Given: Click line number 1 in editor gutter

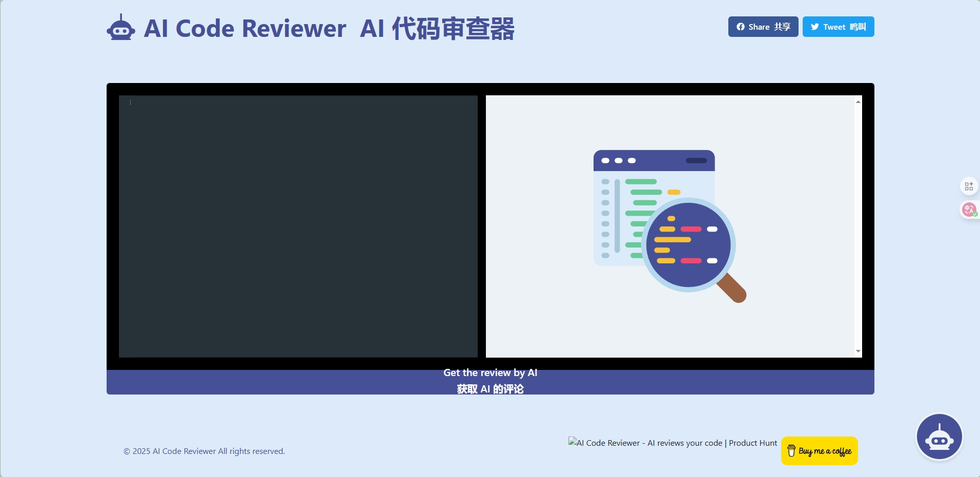Looking at the screenshot, I should [130, 102].
